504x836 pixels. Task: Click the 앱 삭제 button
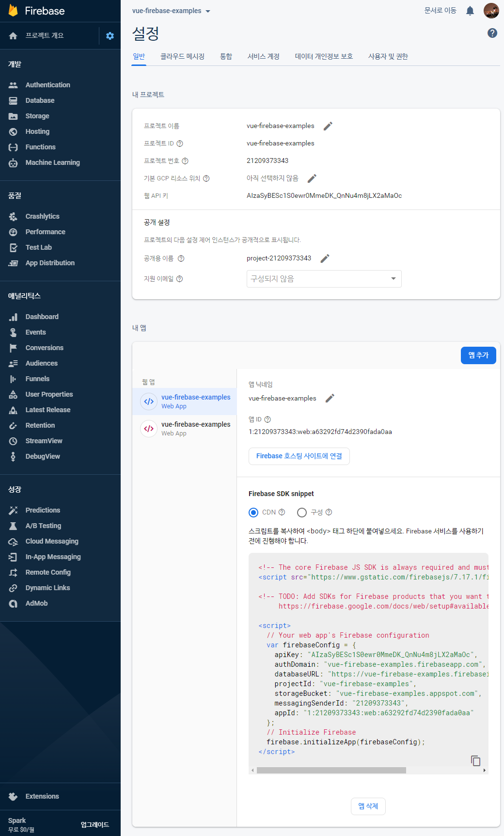click(368, 806)
